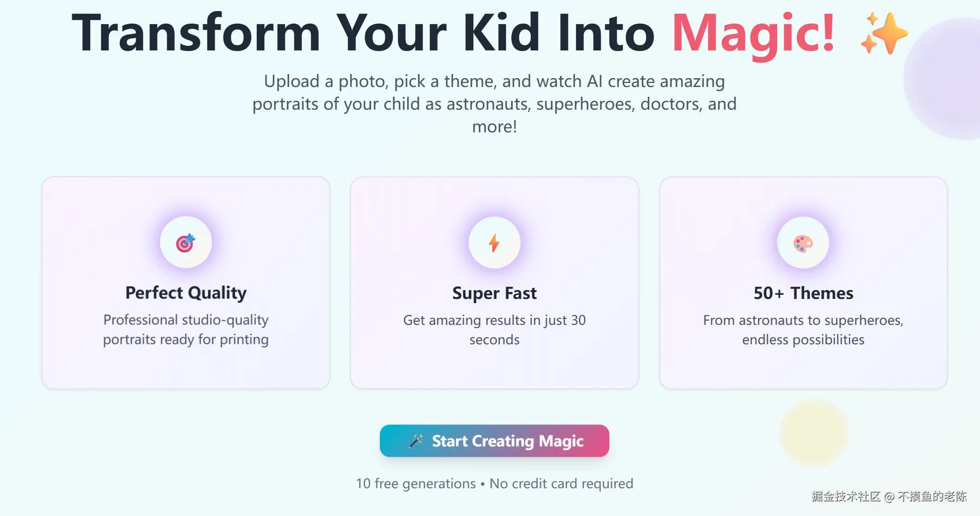Select the 50+ Themes heading
Image resolution: width=980 pixels, height=516 pixels.
(x=803, y=293)
